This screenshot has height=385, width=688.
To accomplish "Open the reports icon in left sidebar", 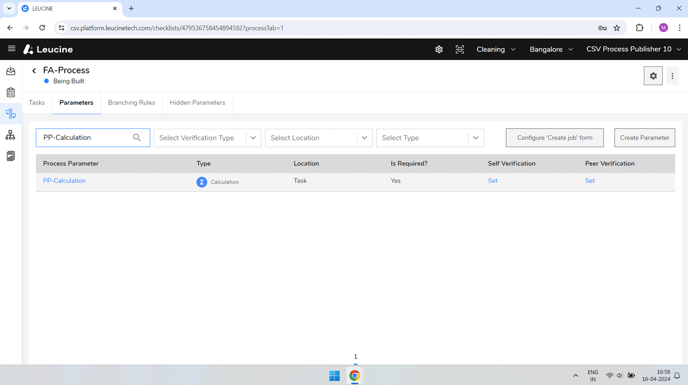I will pyautogui.click(x=11, y=156).
